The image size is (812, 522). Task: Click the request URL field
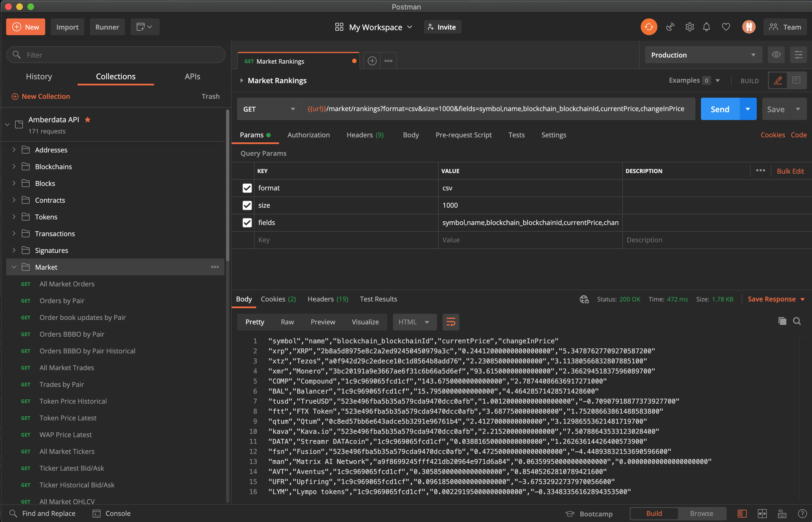(498, 109)
